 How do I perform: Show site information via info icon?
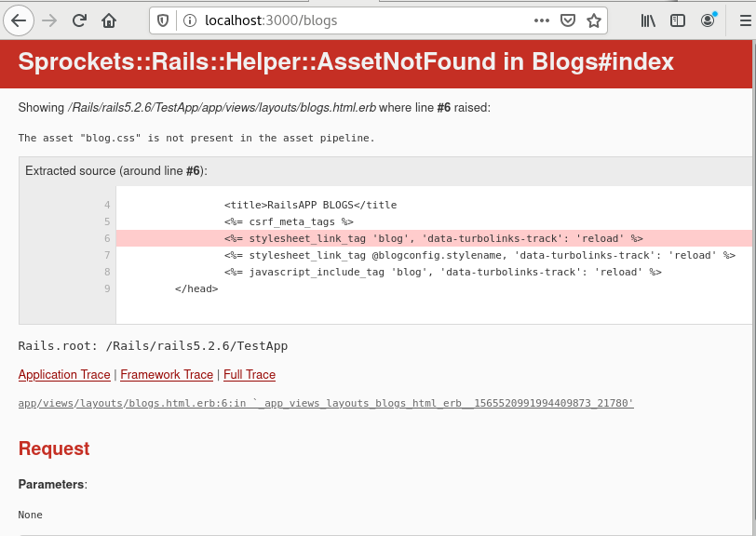190,20
